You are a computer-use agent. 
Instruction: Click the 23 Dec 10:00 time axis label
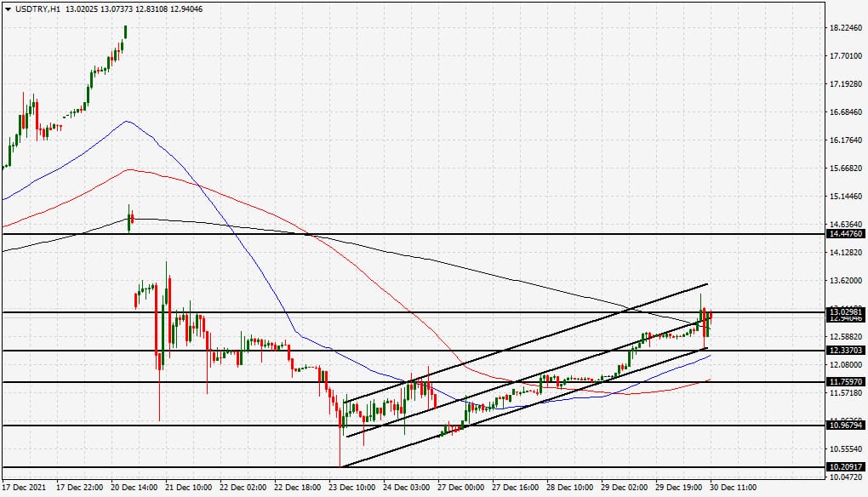pos(352,488)
